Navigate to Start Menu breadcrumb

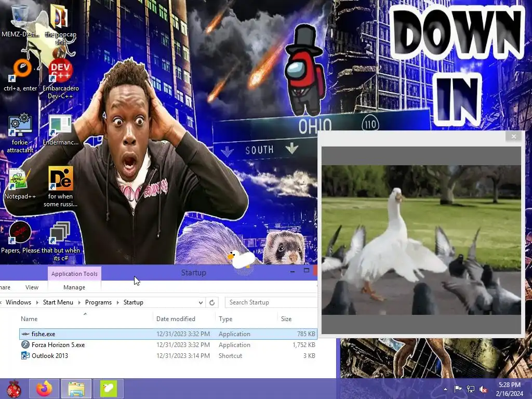click(58, 302)
